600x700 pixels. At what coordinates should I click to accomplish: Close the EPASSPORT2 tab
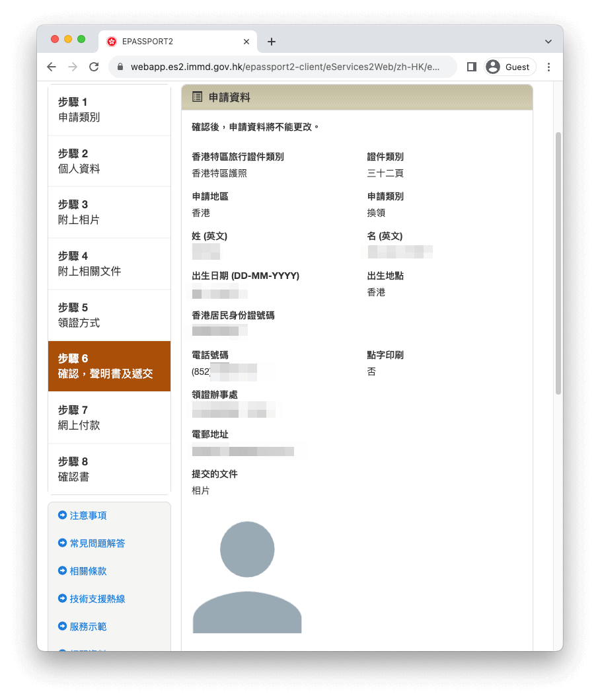pos(246,42)
